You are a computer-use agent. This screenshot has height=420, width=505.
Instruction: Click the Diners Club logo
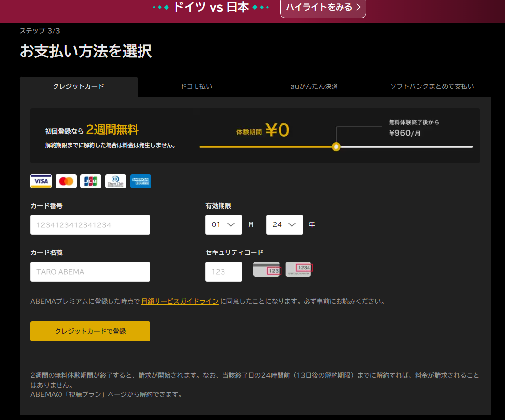pyautogui.click(x=115, y=181)
